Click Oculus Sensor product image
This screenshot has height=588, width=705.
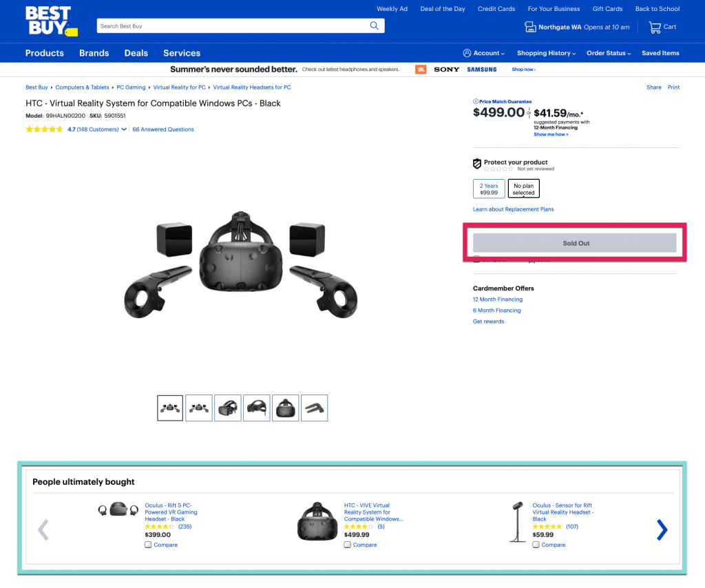point(518,522)
